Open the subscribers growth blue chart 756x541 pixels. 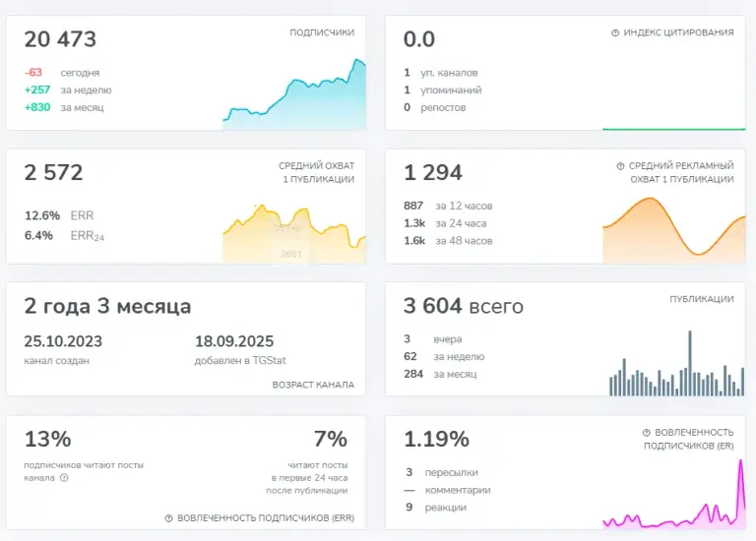[294, 94]
